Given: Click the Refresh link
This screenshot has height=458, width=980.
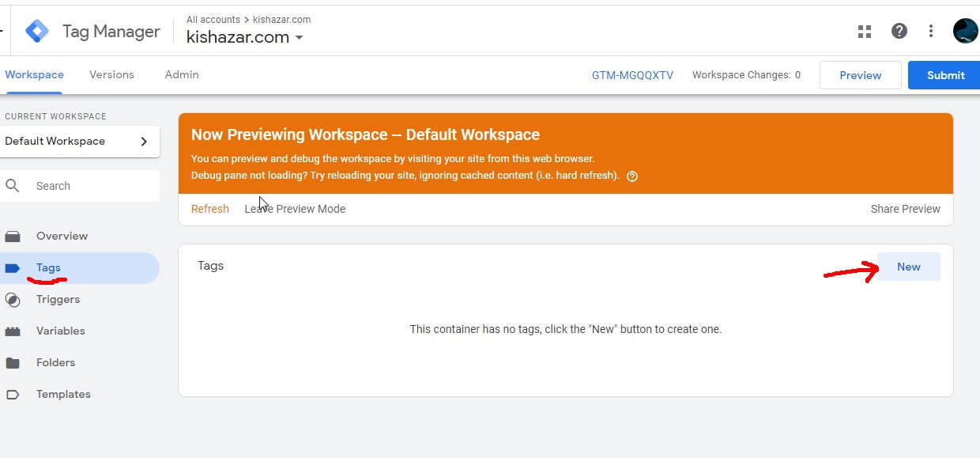Looking at the screenshot, I should (x=210, y=209).
